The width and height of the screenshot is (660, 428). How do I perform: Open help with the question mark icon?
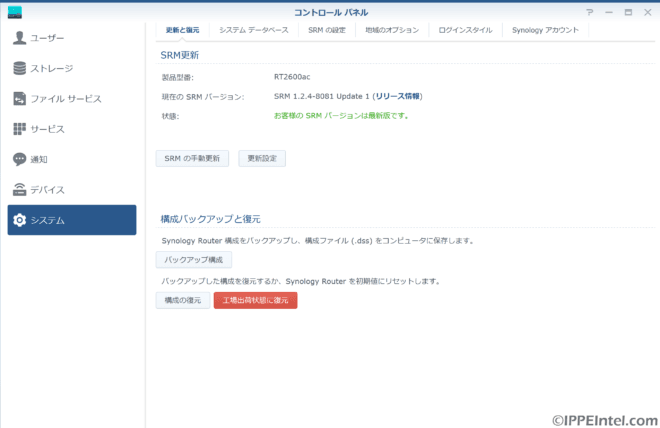(x=590, y=12)
